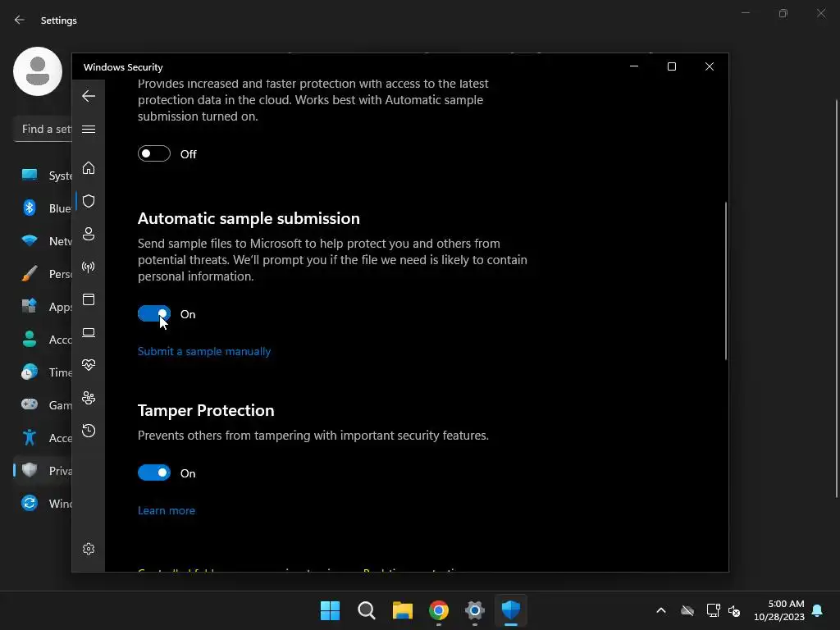
Task: Open Account protection person icon
Action: 89,234
